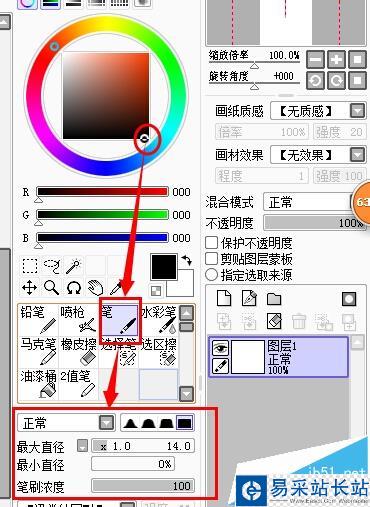This screenshot has height=507, width=370.
Task: Toggle visibility eye of 图层1
Action: 220,348
